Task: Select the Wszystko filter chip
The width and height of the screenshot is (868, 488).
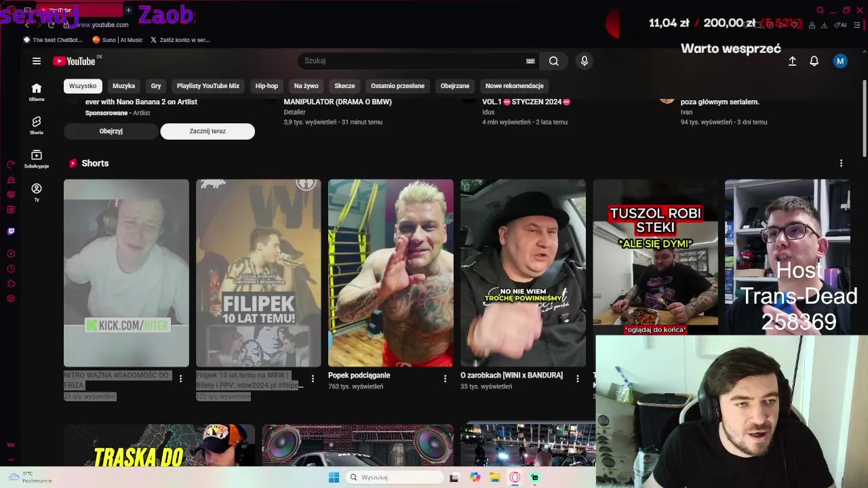Action: coord(83,86)
